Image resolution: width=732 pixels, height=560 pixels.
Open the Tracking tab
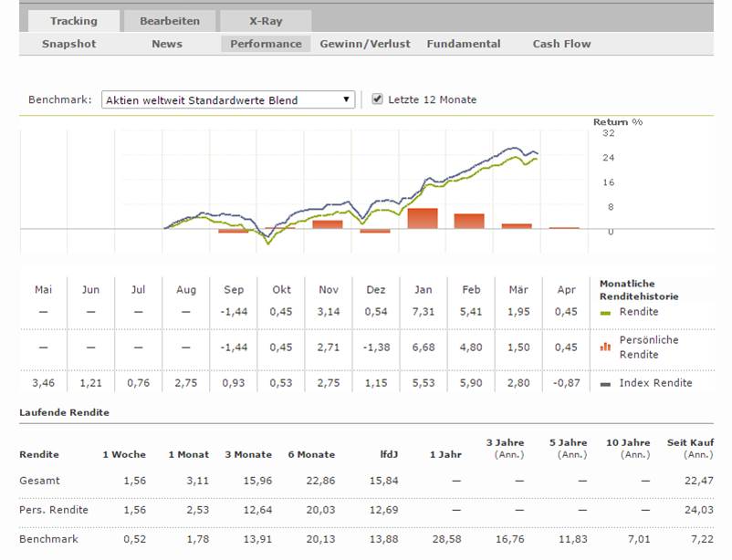74,21
